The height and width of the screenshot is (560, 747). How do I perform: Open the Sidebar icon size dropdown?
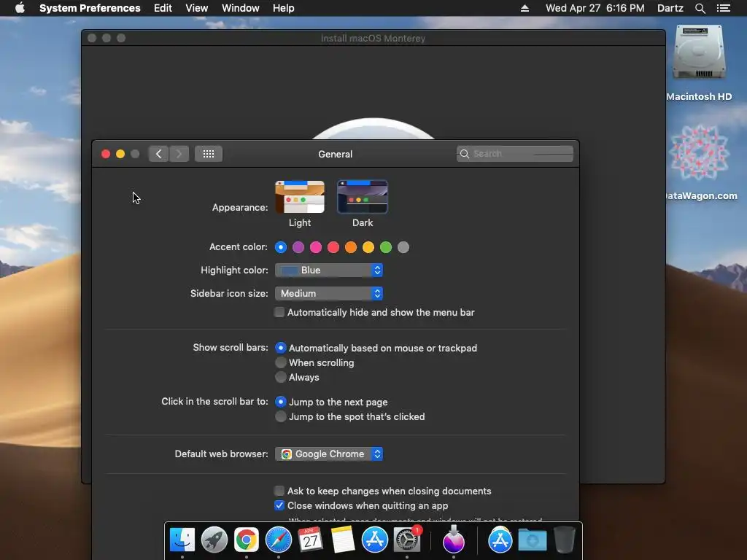[329, 293]
